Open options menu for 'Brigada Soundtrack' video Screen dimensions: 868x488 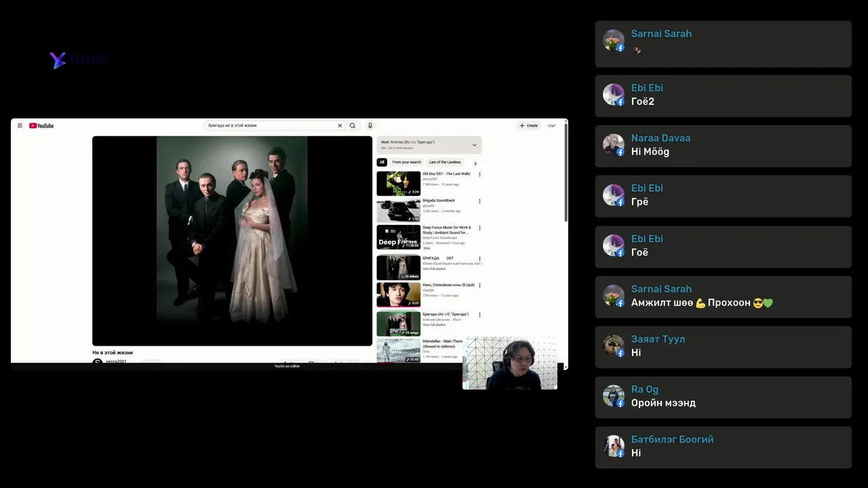coord(479,201)
